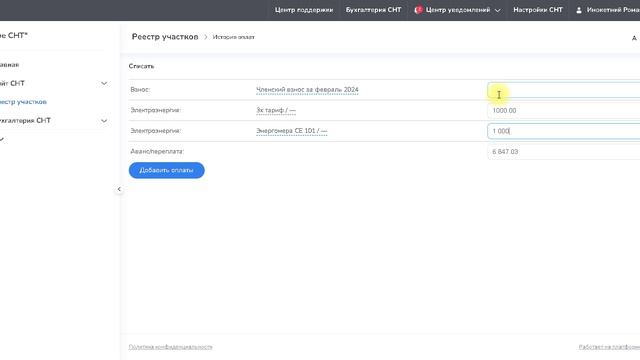Viewport: 640px width, 360px height.
Task: Click Энергомера СЕ 101 link
Action: (x=292, y=131)
